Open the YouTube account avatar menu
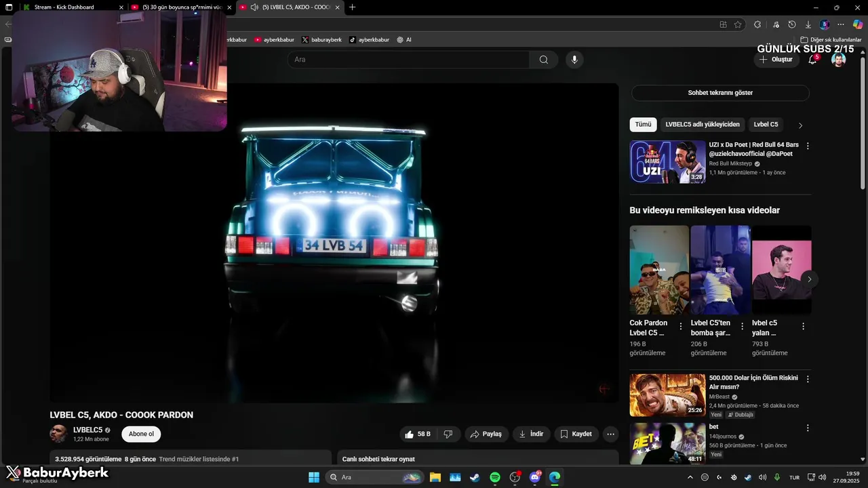The width and height of the screenshot is (868, 488). pyautogui.click(x=839, y=60)
